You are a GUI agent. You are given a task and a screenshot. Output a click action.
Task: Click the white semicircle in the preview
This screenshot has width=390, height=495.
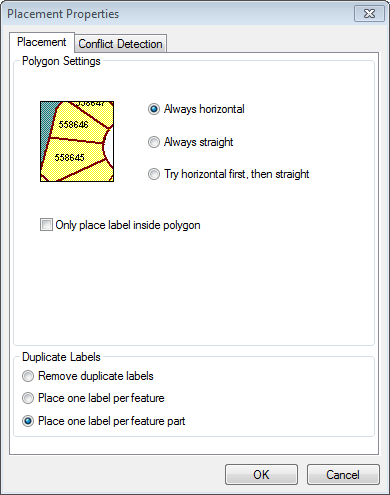pyautogui.click(x=109, y=145)
